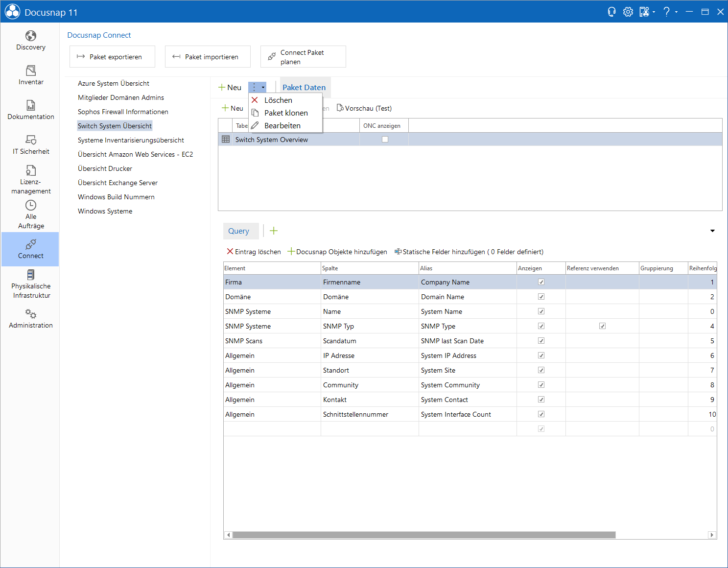Select Übersicht Exchange Server package

pyautogui.click(x=117, y=183)
